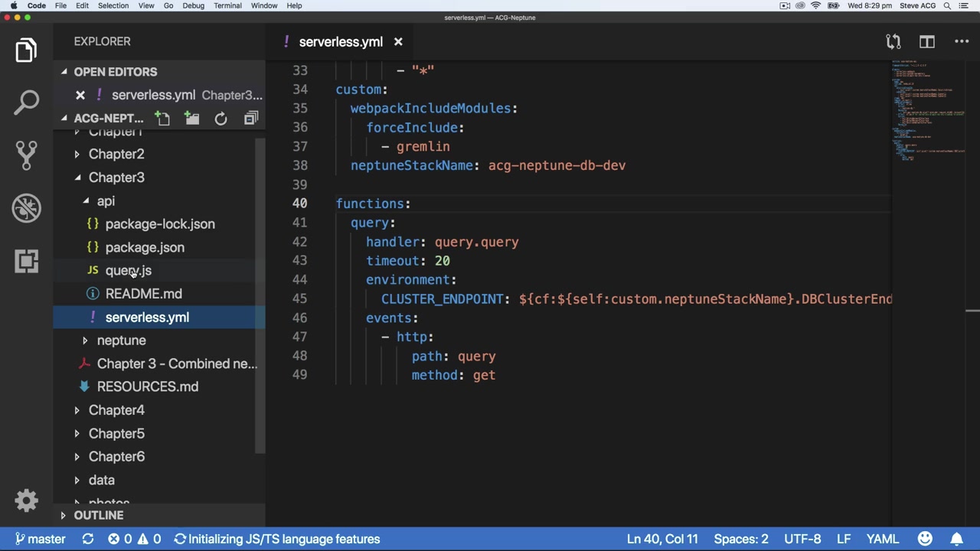Expand the Chapter4 folder
The image size is (980, 551).
pyautogui.click(x=116, y=410)
